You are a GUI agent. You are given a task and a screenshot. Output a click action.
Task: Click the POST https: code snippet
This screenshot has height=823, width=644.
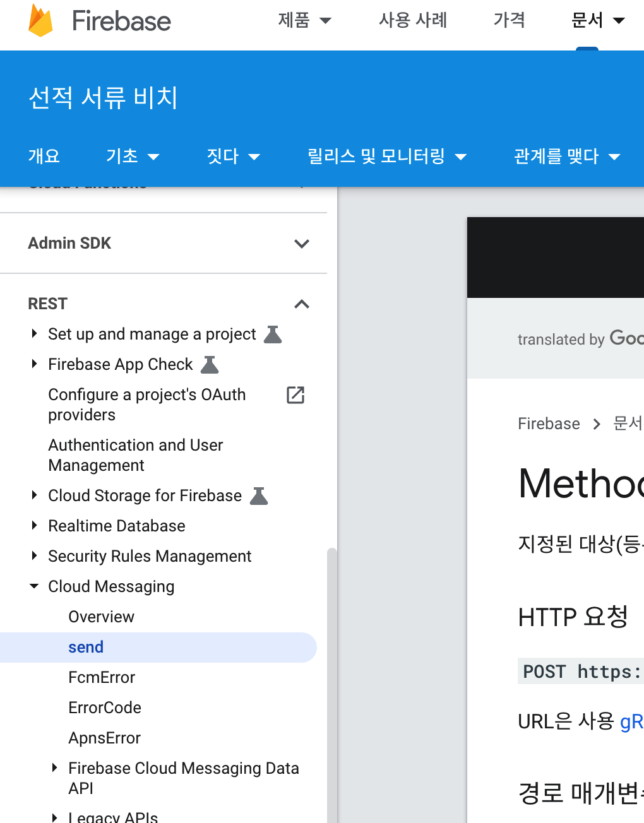pos(581,672)
